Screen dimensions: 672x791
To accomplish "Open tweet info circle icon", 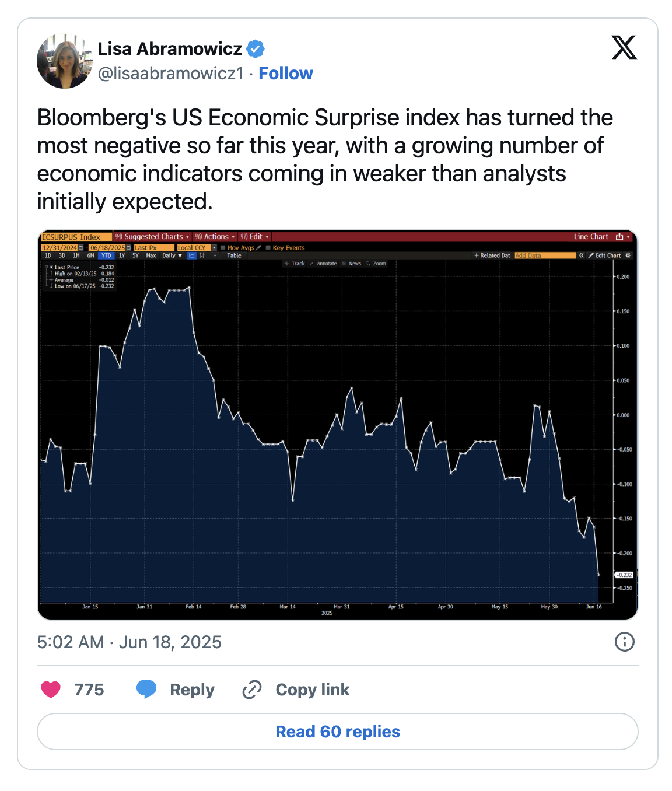I will tap(624, 642).
